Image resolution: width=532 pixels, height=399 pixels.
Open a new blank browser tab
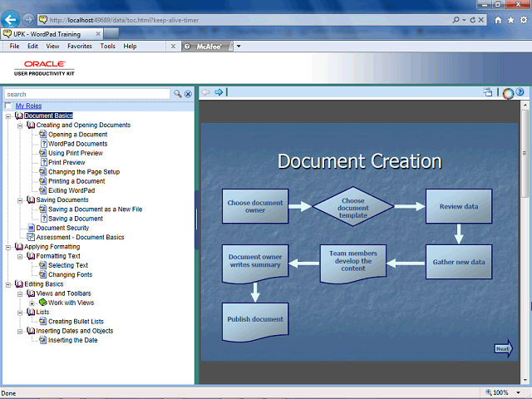(111, 34)
